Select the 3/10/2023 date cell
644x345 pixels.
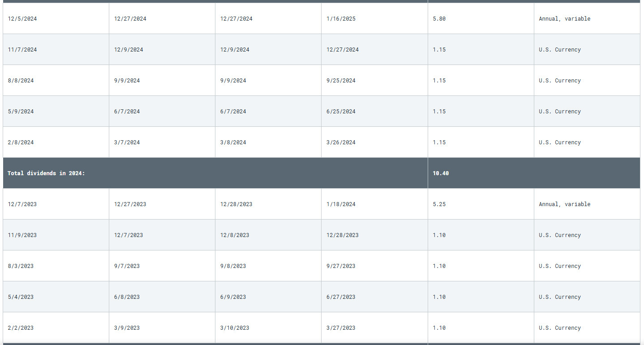235,328
